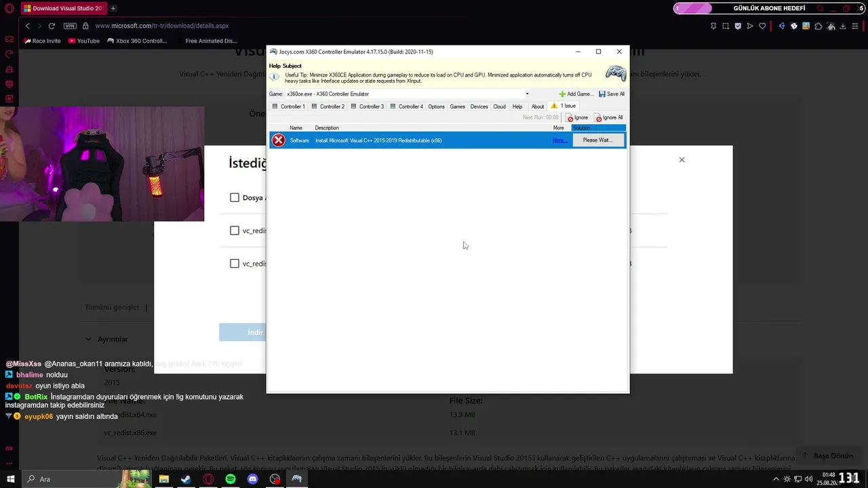868x488 pixels.
Task: Click the Başa Dön button
Action: (828, 456)
